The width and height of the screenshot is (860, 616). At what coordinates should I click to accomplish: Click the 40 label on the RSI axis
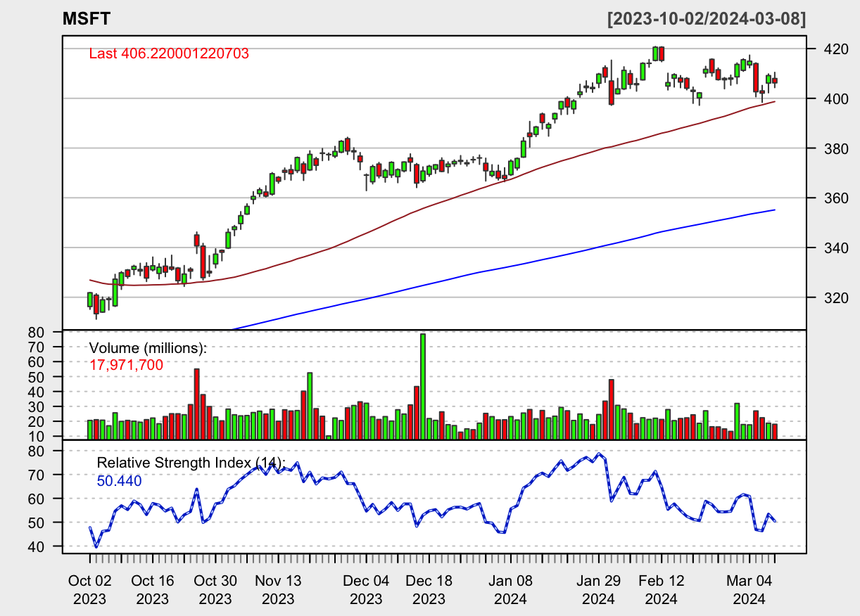tap(37, 546)
